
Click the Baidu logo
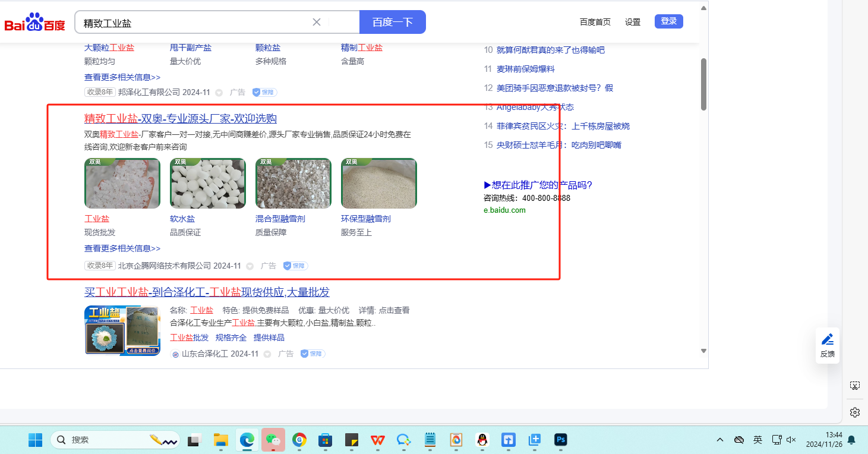34,23
